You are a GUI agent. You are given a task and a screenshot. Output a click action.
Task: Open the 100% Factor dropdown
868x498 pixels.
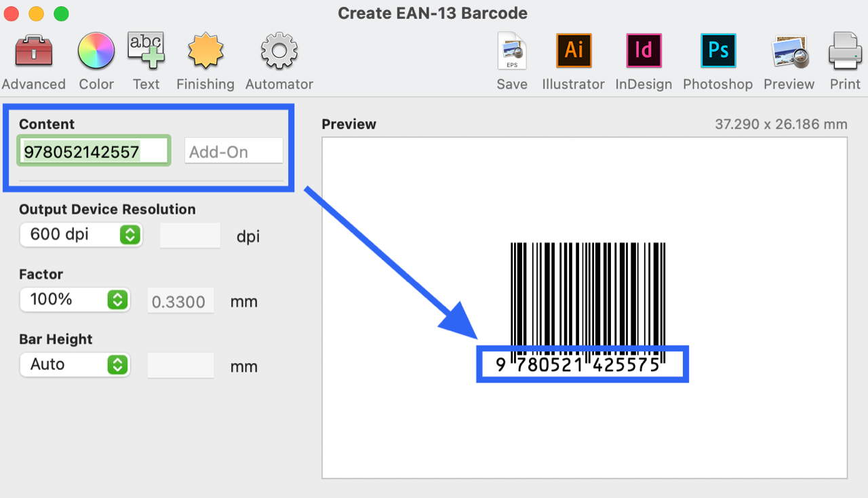pos(75,299)
